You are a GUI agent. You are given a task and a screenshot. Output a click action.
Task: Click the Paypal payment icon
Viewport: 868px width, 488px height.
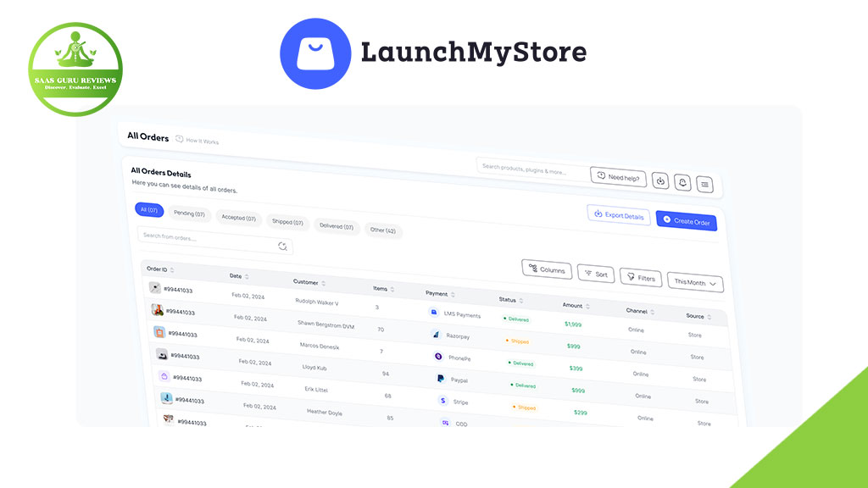(x=440, y=379)
